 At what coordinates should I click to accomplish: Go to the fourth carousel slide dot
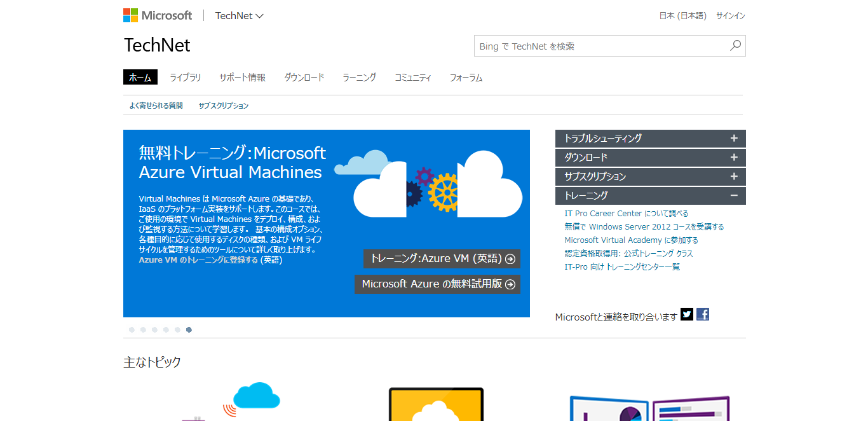[166, 329]
